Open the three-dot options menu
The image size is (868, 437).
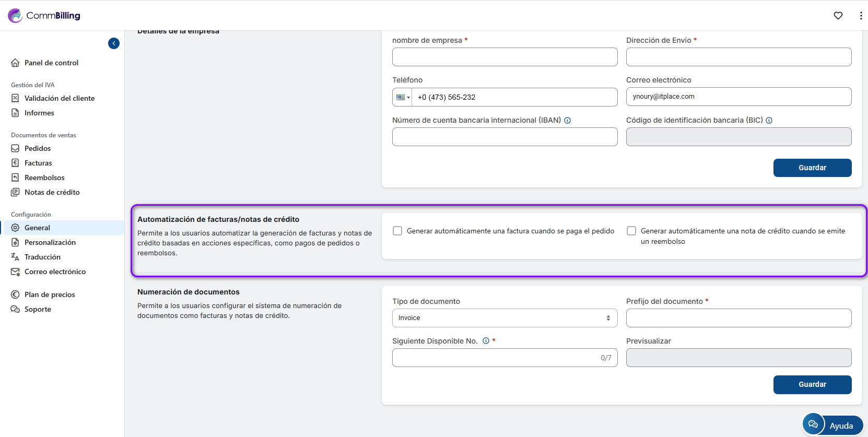point(861,16)
